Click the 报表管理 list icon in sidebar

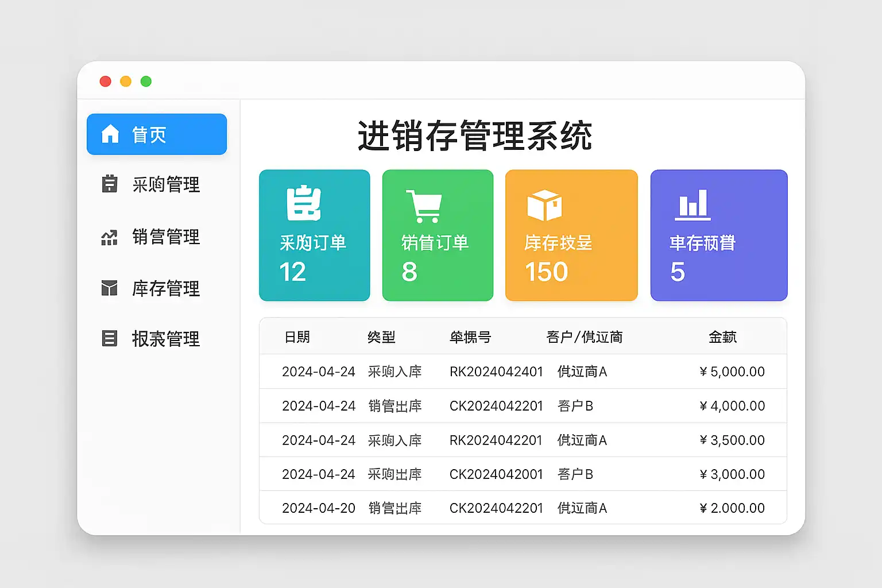(109, 338)
